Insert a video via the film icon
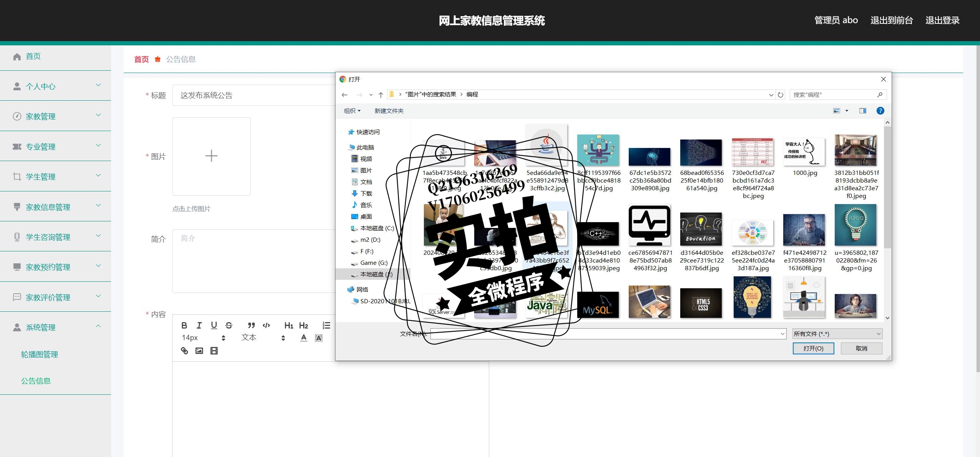This screenshot has width=980, height=457. point(214,351)
